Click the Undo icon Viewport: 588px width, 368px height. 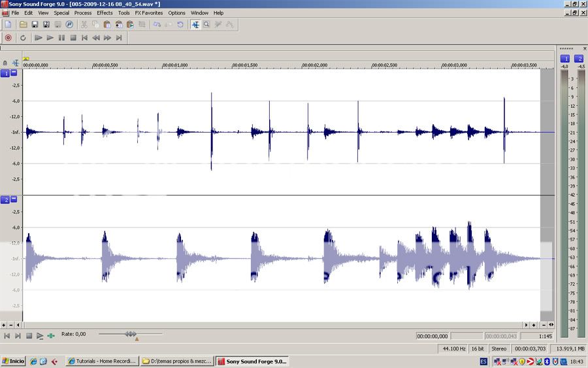[x=157, y=24]
